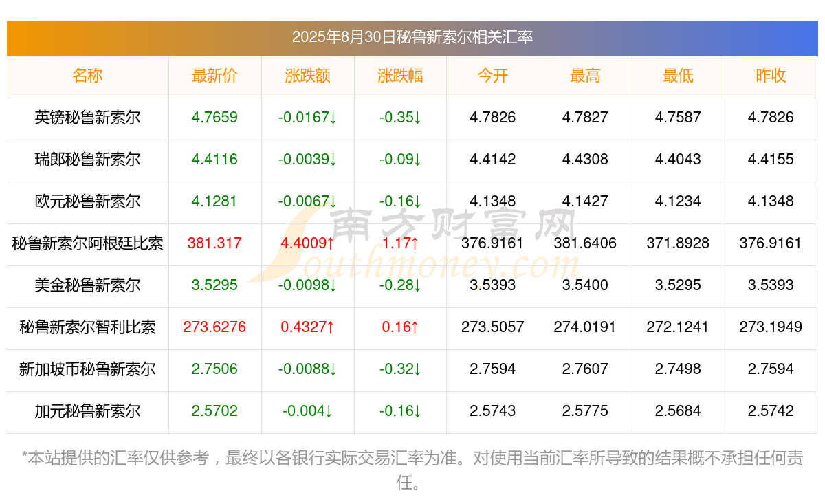Click latest price 3.5295 in 最新价 column
The width and height of the screenshot is (825, 504).
215,285
